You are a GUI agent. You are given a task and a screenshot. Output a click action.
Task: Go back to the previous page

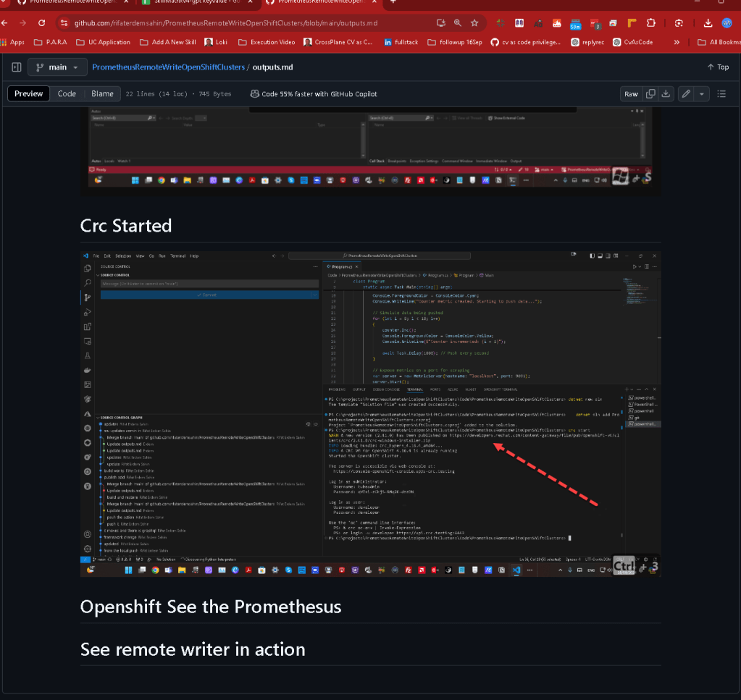coord(5,23)
